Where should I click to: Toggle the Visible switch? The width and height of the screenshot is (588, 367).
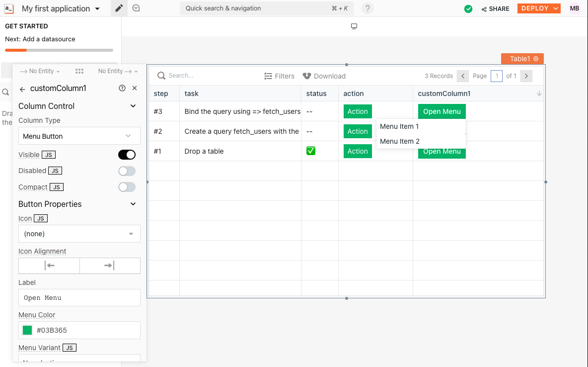pos(127,155)
